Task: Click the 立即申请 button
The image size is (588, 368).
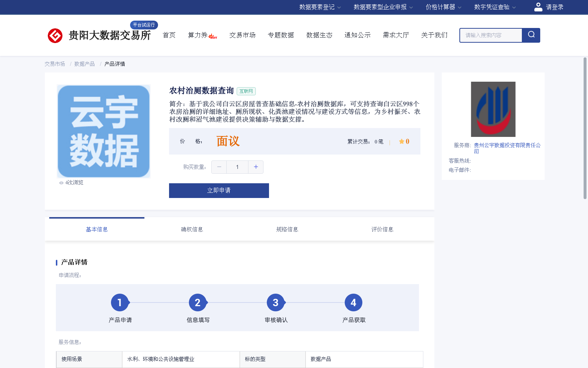Action: click(x=219, y=191)
